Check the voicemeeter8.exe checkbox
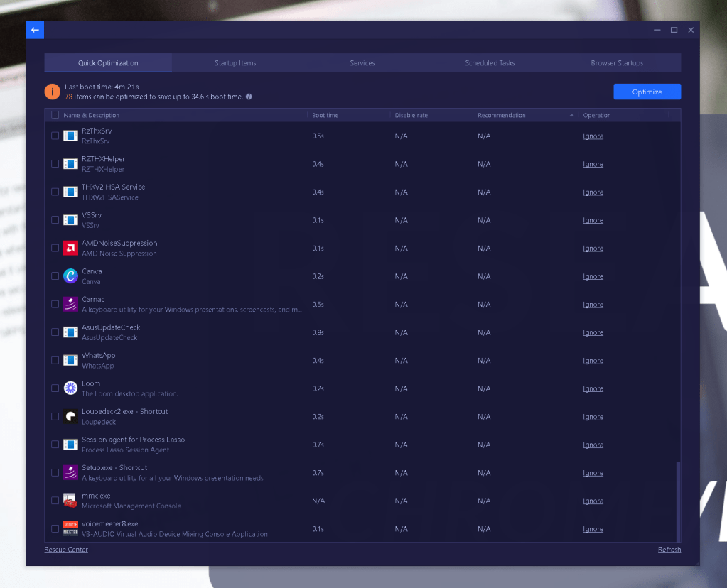 55,528
